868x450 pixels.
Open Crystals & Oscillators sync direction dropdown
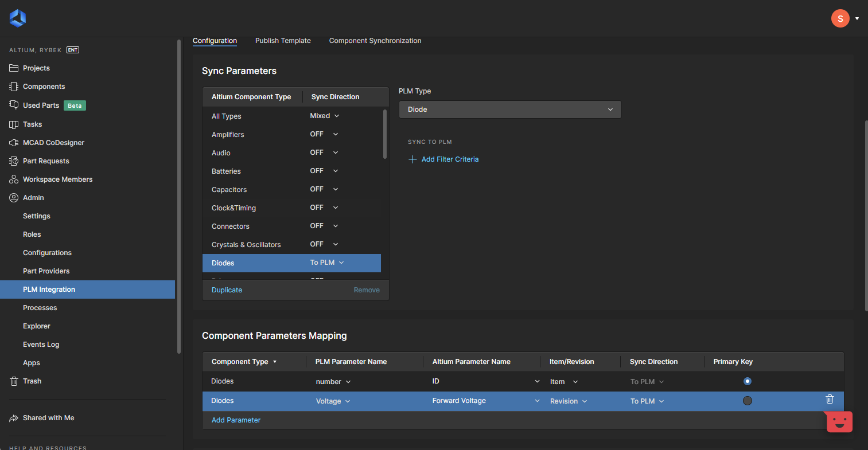[x=324, y=244]
